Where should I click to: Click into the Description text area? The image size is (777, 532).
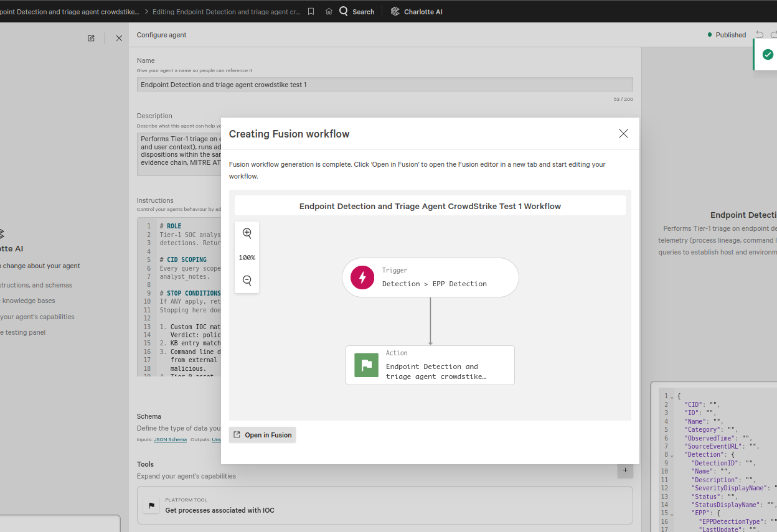[179, 154]
